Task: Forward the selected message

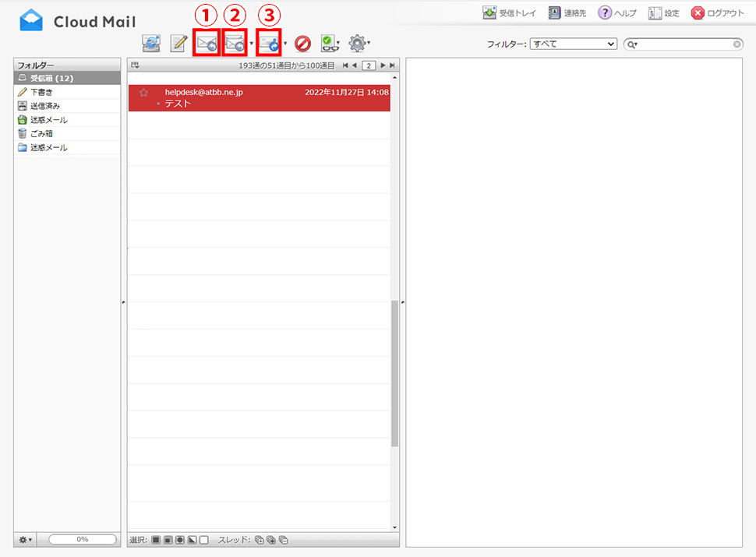Action: (269, 44)
